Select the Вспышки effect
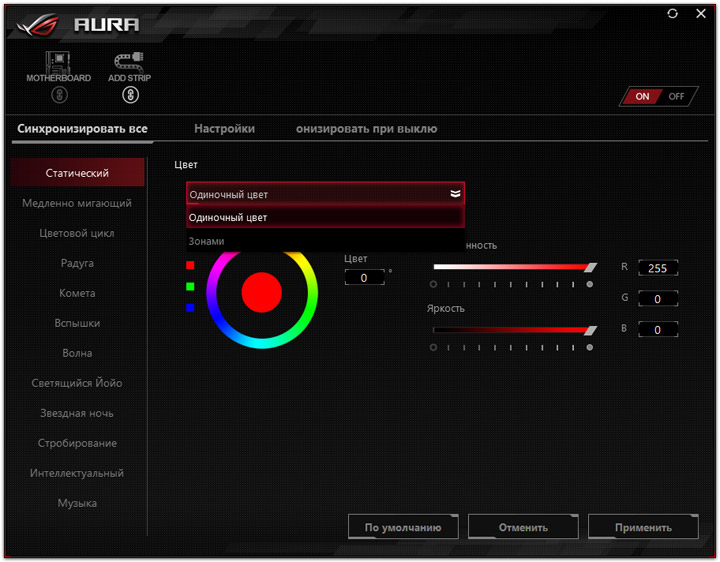Viewport: 720px width, 562px height. click(x=77, y=323)
